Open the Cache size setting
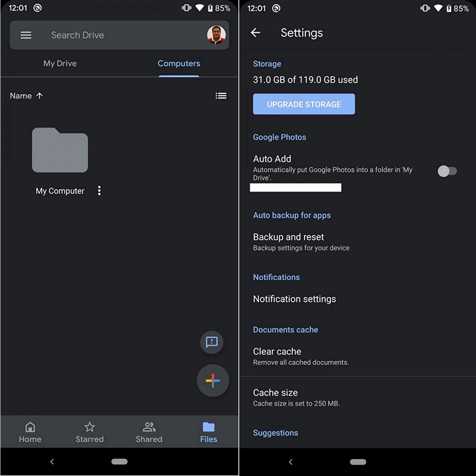This screenshot has width=476, height=476. click(x=358, y=398)
